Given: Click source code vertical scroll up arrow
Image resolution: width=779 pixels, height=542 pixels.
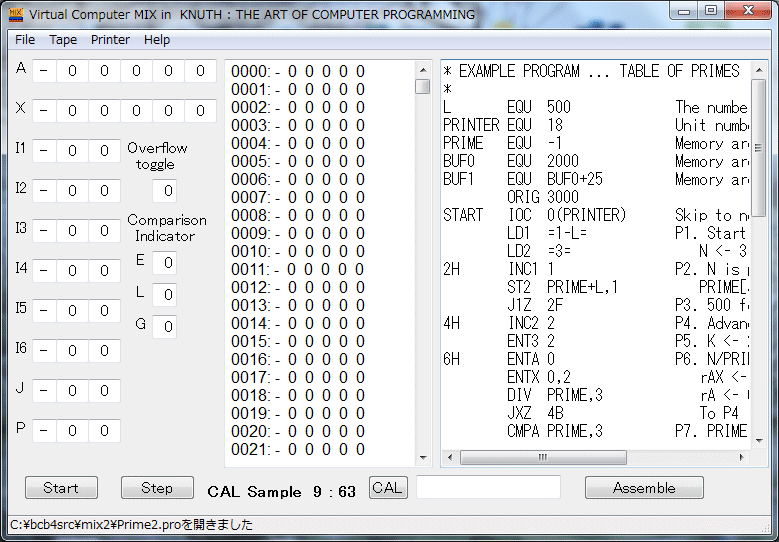Looking at the screenshot, I should click(x=759, y=70).
